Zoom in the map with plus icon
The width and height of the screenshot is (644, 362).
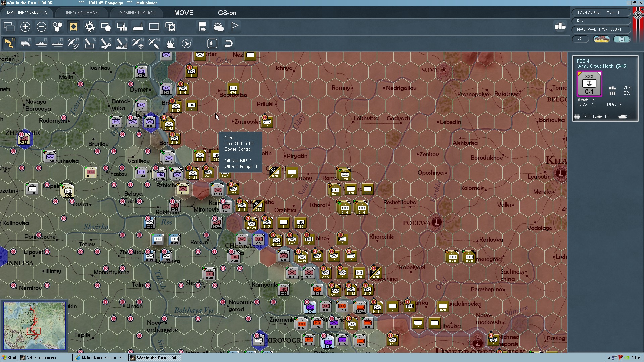click(25, 26)
